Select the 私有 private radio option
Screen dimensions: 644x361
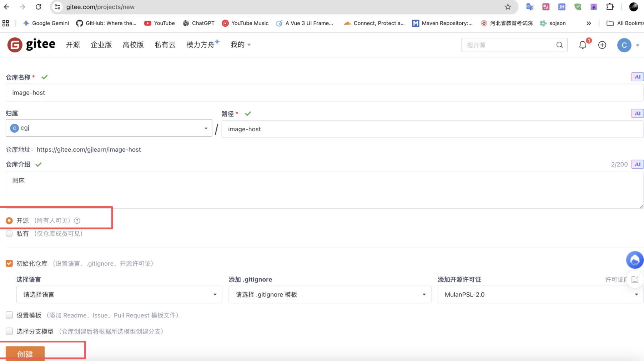click(9, 234)
